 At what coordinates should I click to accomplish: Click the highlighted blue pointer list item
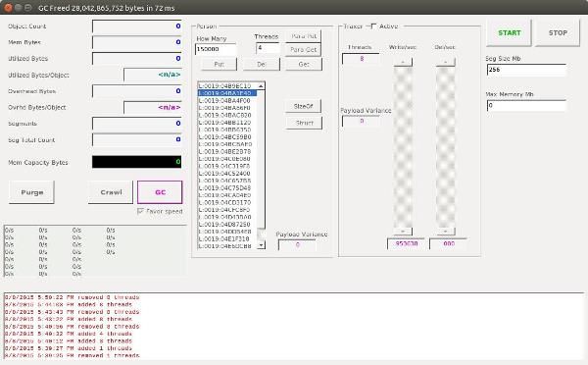click(x=227, y=93)
